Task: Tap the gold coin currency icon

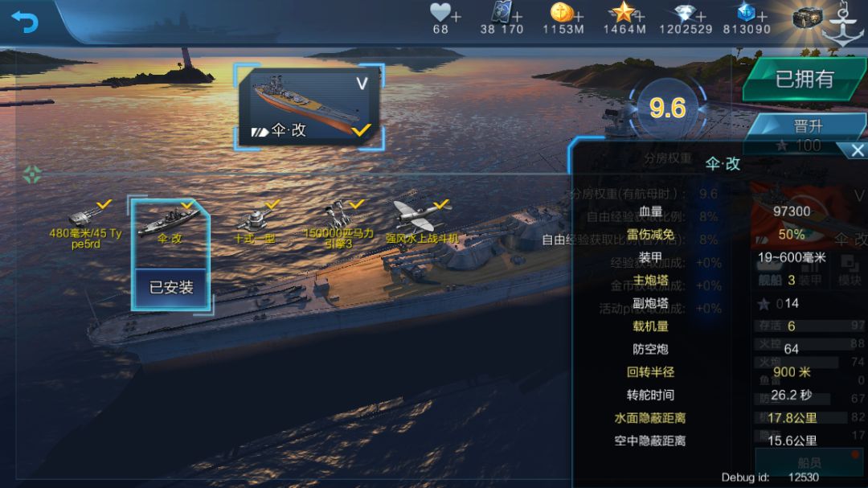Action: 561,12
